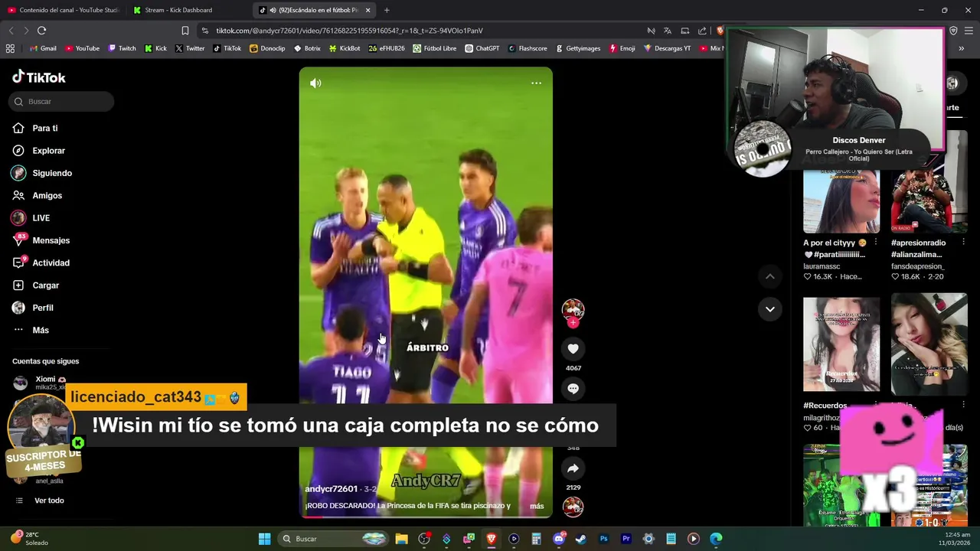Open the YouTube bookmark
The image size is (980, 551).
[x=82, y=48]
